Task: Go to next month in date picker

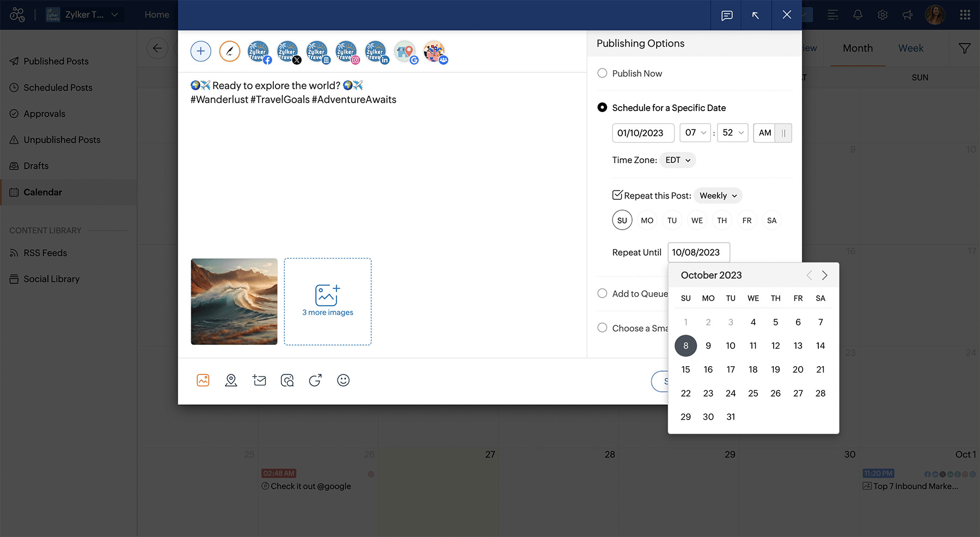Action: [x=824, y=275]
